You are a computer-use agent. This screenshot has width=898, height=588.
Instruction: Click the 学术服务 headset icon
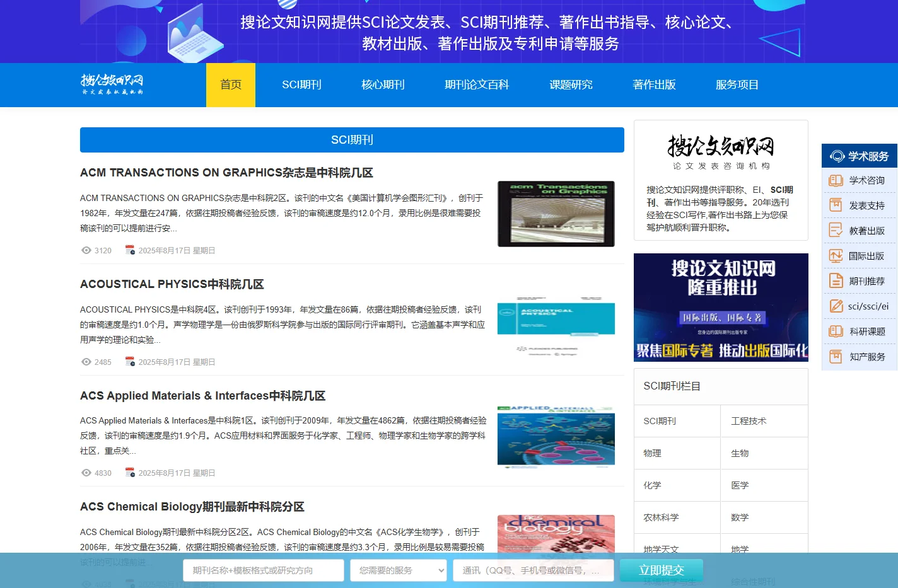point(837,156)
